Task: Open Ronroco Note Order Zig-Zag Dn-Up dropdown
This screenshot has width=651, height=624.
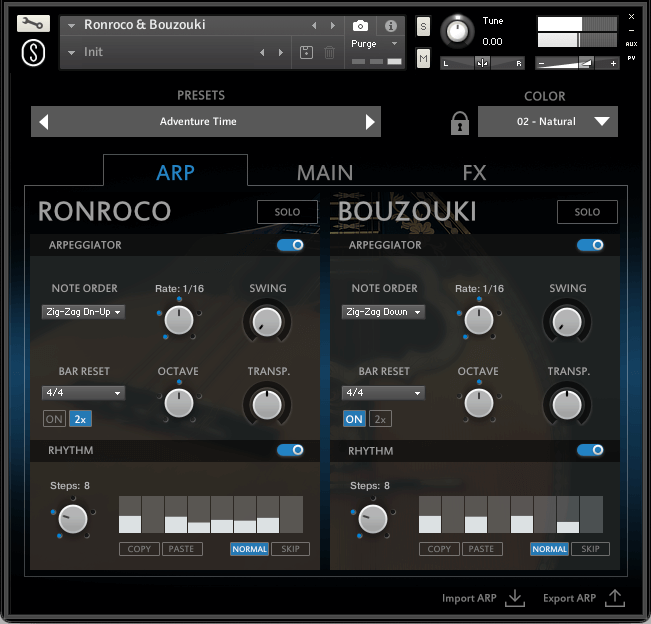Action: coord(83,312)
